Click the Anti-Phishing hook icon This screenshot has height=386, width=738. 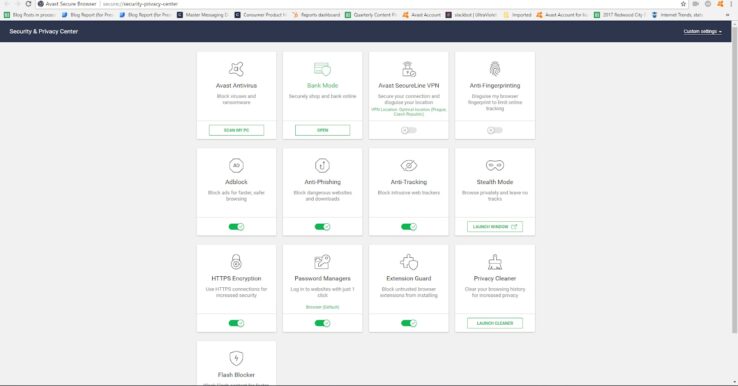pyautogui.click(x=322, y=165)
